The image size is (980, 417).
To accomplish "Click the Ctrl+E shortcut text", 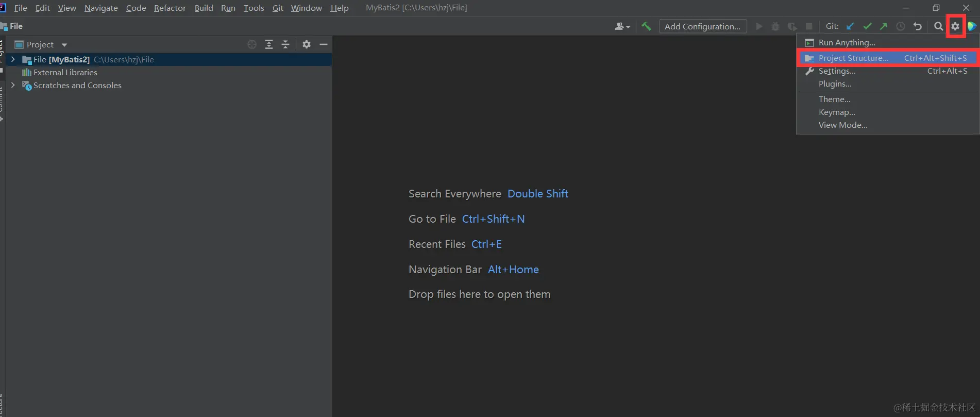I will [486, 244].
